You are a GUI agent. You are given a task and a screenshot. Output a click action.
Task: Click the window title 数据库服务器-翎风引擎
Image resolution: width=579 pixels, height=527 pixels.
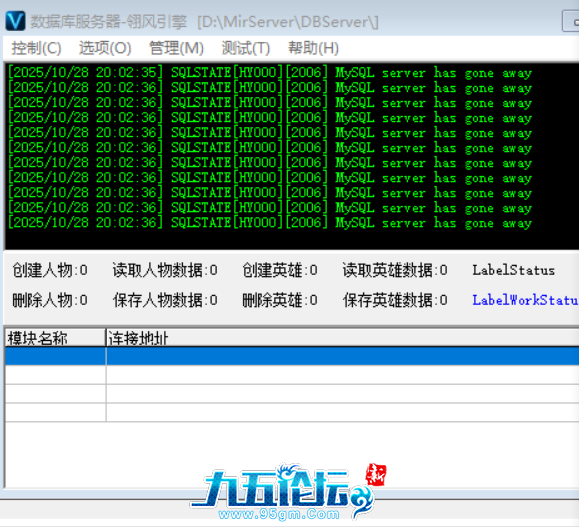point(109,22)
